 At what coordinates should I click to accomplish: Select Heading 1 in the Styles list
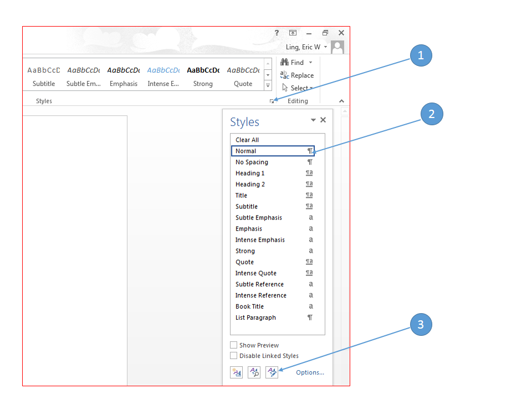coord(250,173)
